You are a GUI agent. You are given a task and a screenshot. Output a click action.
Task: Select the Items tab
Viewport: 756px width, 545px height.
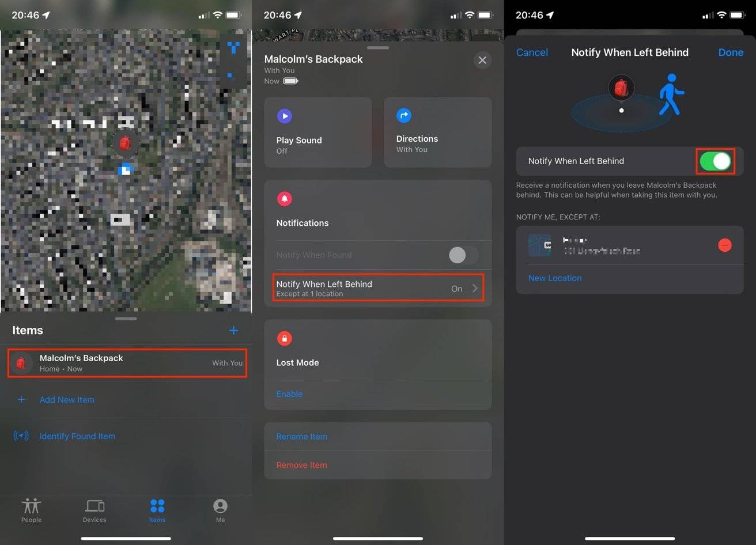[157, 510]
